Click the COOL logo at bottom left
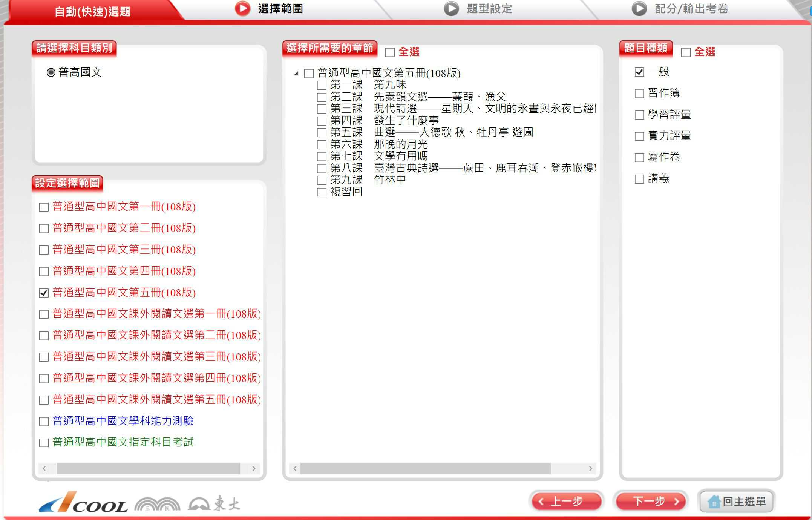Viewport: 812px width, 520px height. coord(83,502)
